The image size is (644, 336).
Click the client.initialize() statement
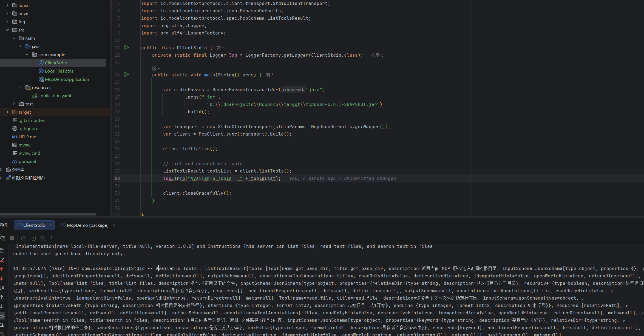[190, 149]
